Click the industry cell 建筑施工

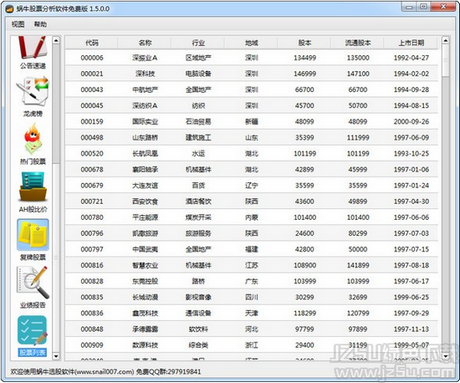(x=198, y=138)
